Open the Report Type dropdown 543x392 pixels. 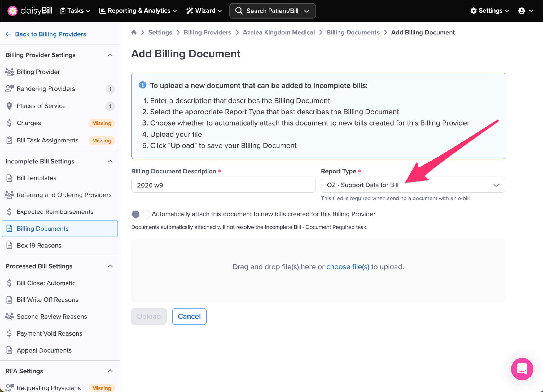click(x=413, y=185)
